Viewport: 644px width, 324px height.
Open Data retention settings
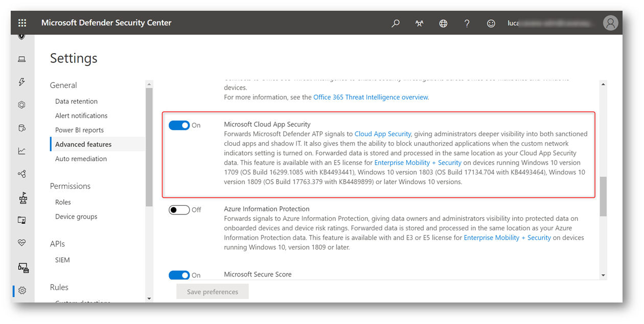[x=76, y=101]
